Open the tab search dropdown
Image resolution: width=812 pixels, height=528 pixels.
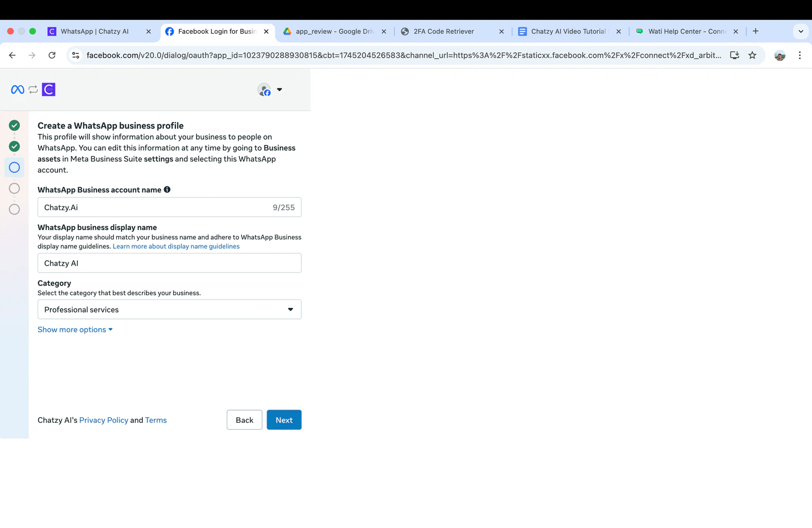click(800, 32)
